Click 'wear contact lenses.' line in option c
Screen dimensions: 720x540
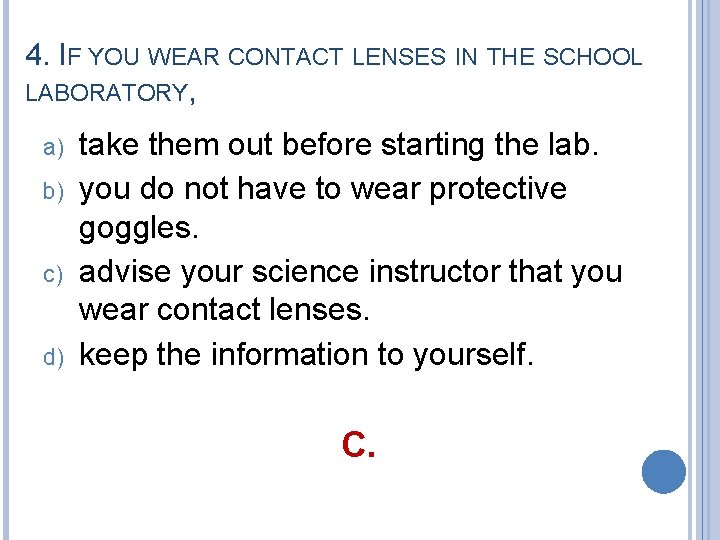(x=224, y=309)
